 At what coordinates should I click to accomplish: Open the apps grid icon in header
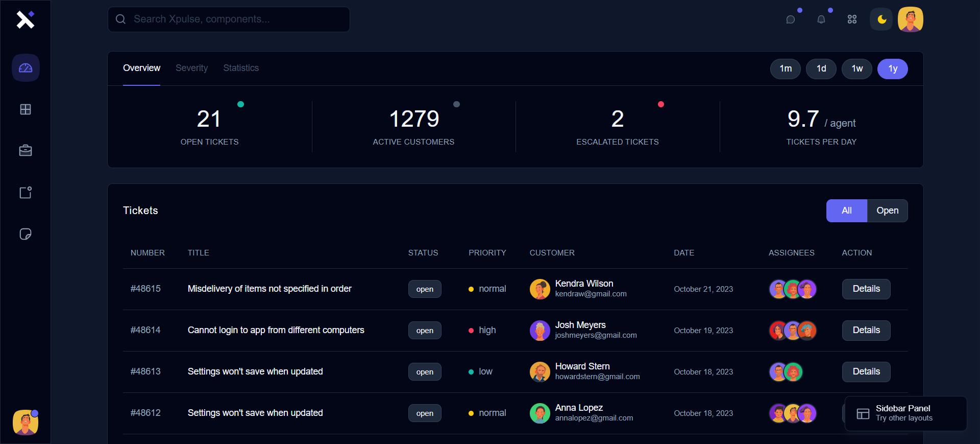pos(852,19)
